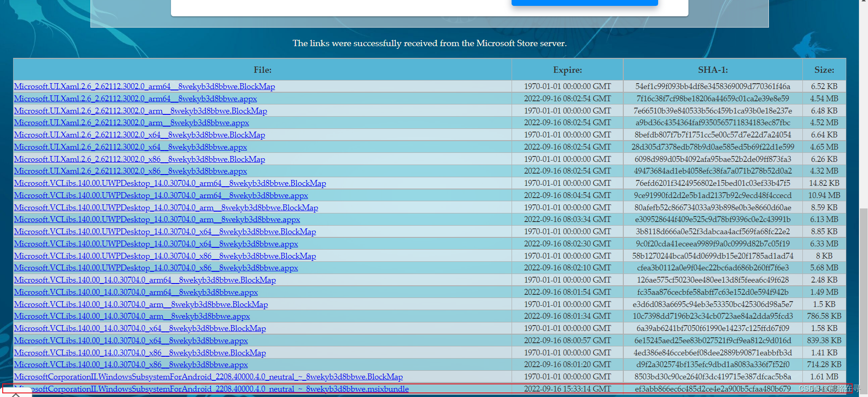
Task: Select the 786.58 KB size cell
Action: [x=824, y=316]
